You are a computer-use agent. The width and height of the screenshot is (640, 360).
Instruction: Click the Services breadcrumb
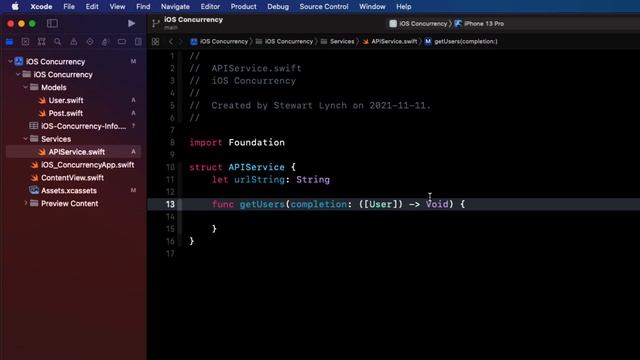pos(338,41)
